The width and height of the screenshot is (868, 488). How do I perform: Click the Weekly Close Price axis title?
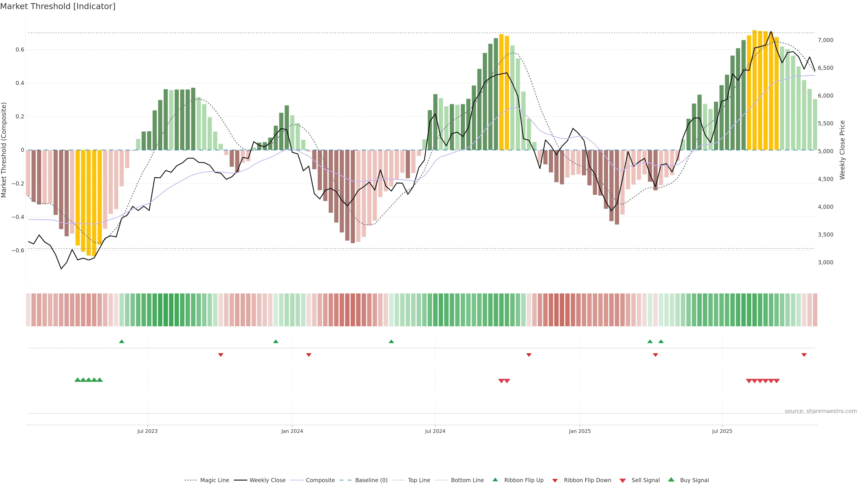click(842, 150)
